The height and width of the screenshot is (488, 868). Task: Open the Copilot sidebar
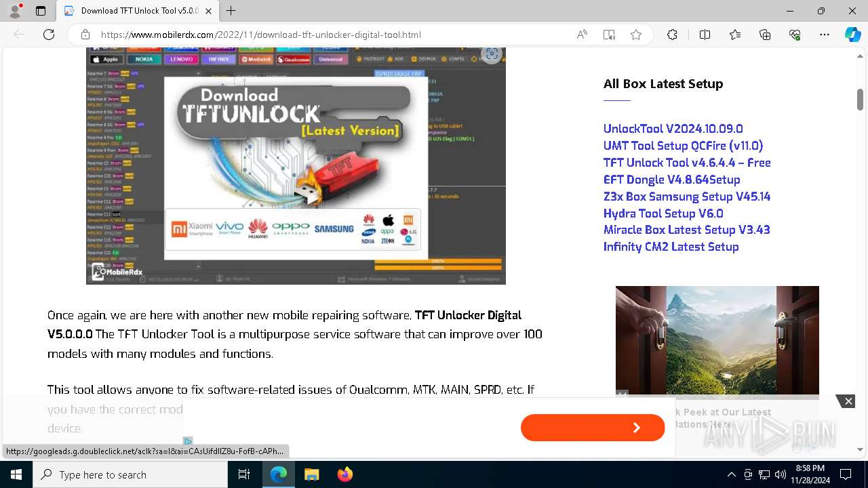pos(852,35)
